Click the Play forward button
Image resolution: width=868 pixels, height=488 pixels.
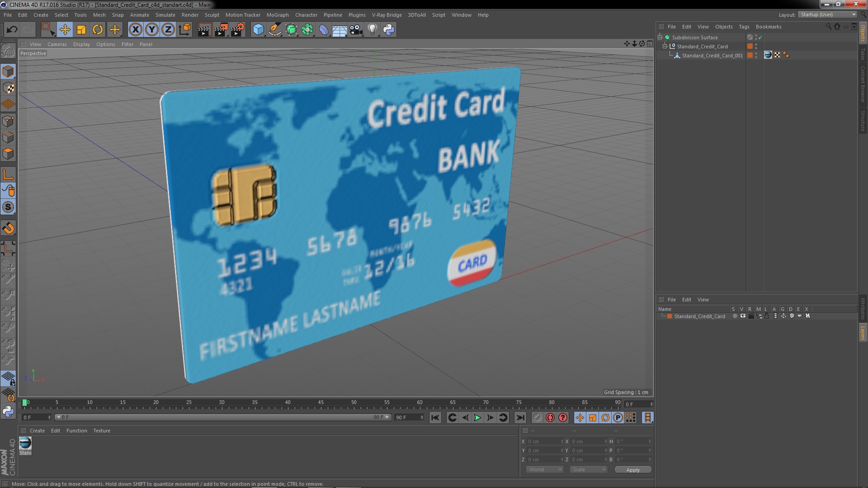[x=477, y=418]
